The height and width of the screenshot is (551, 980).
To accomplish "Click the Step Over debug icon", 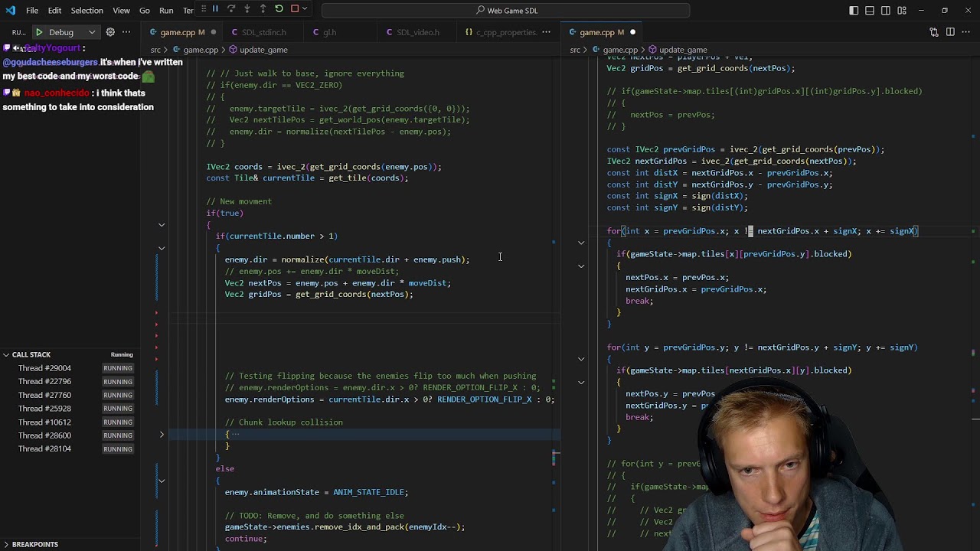I will pos(231,9).
